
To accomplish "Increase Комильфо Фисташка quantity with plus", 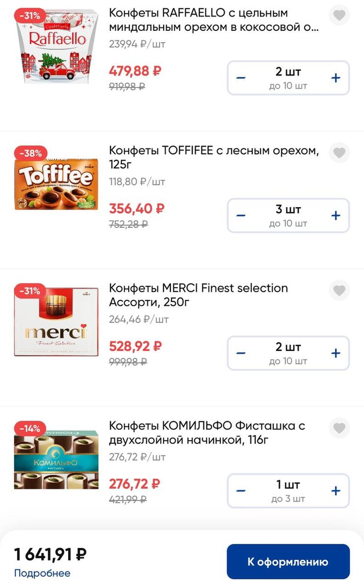I will click(x=336, y=491).
